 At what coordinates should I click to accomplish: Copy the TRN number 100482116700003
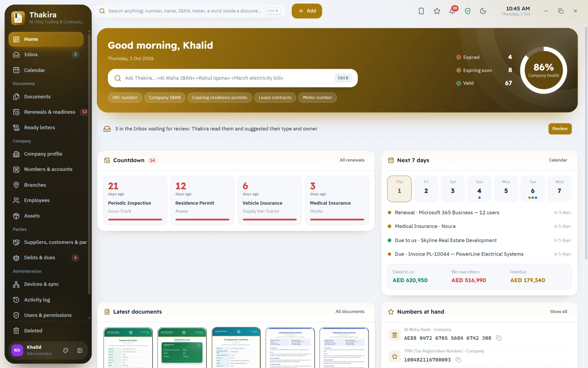tap(458, 360)
